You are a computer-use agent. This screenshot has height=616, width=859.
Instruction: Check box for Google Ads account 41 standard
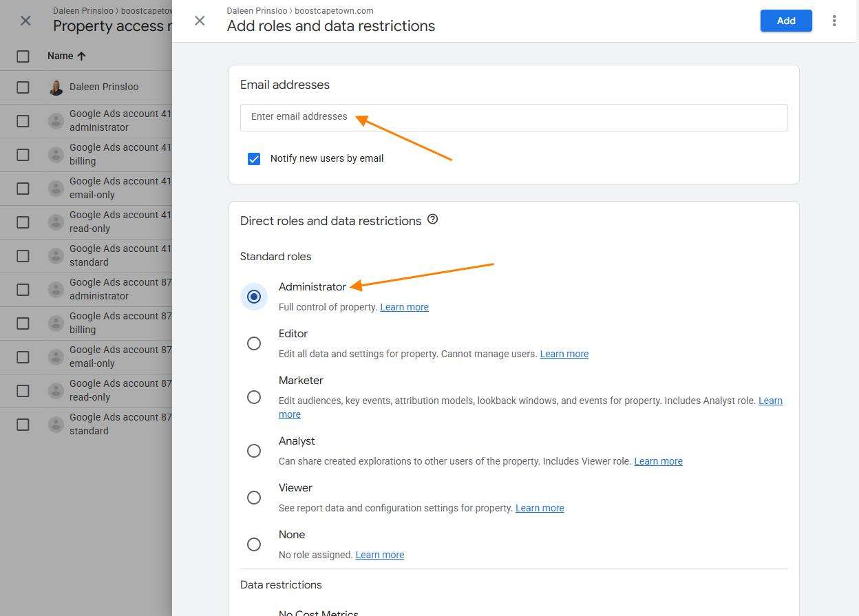point(23,256)
